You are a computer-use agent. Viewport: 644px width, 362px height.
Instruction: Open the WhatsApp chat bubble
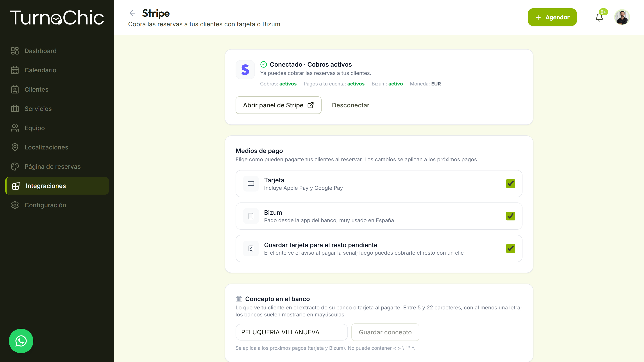[21, 341]
